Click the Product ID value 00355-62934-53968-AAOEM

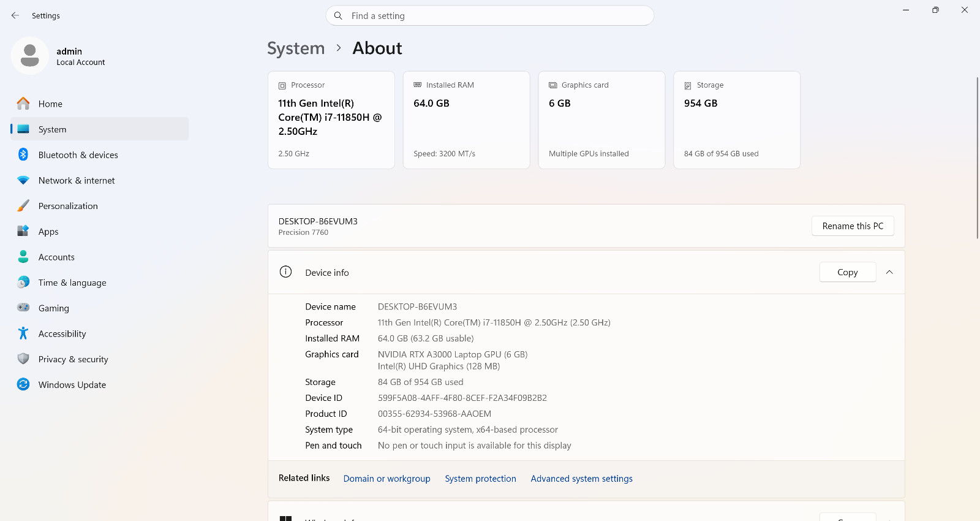point(434,414)
